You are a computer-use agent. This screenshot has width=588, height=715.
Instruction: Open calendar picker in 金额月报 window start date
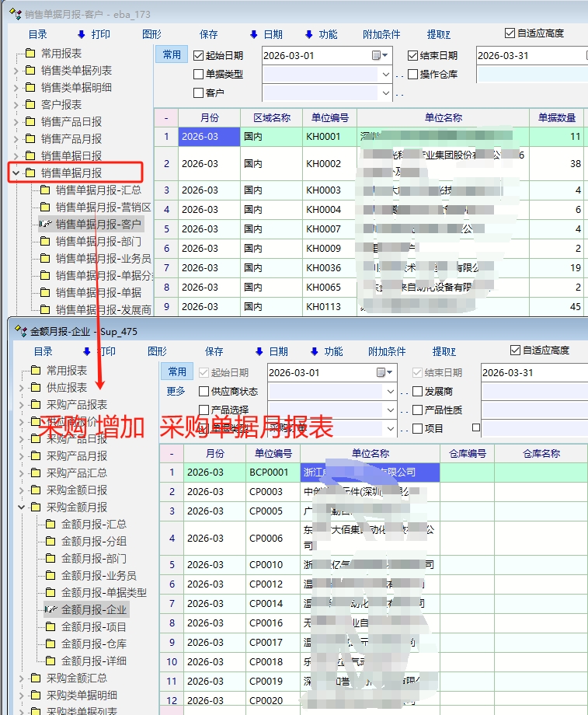coord(381,373)
